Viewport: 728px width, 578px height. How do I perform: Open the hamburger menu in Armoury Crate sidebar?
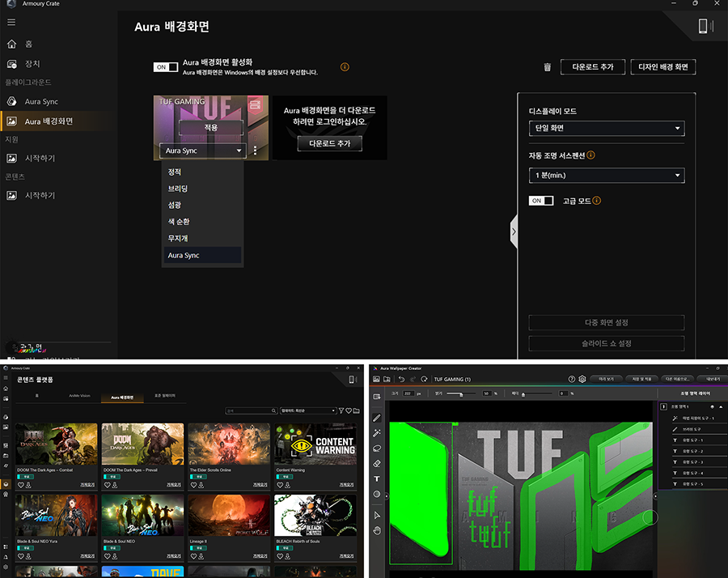coord(11,22)
